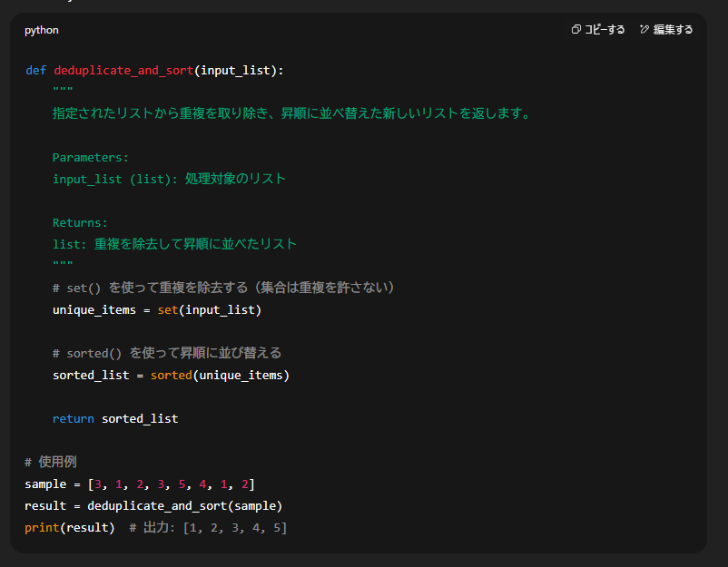Click the # sorted() comment line
Viewport: 728px width, 567px height.
[x=167, y=353]
